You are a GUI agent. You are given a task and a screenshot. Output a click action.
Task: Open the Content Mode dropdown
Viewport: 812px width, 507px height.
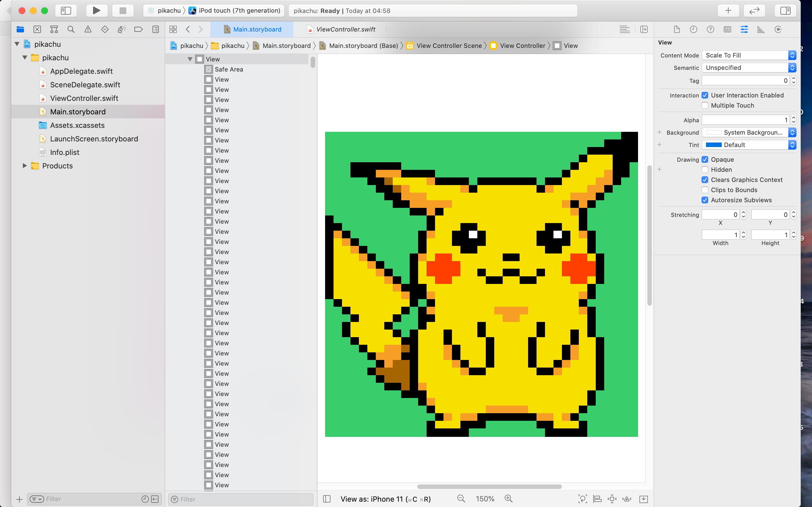click(x=749, y=55)
